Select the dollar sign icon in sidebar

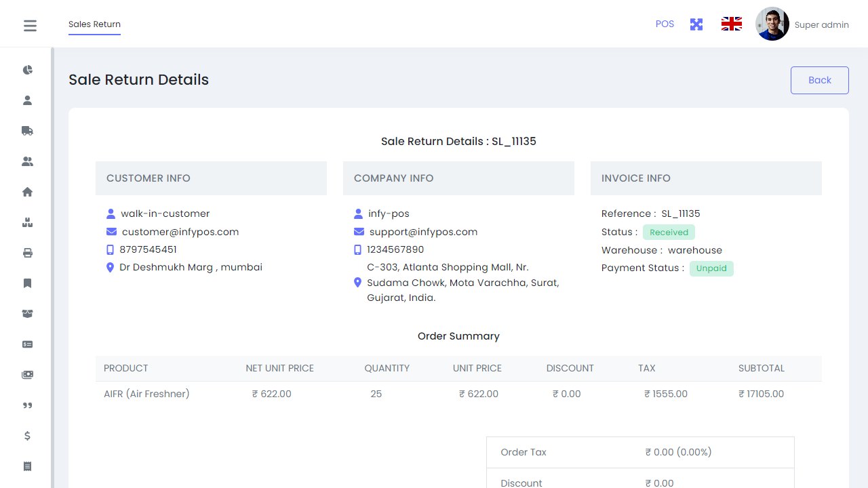(27, 436)
